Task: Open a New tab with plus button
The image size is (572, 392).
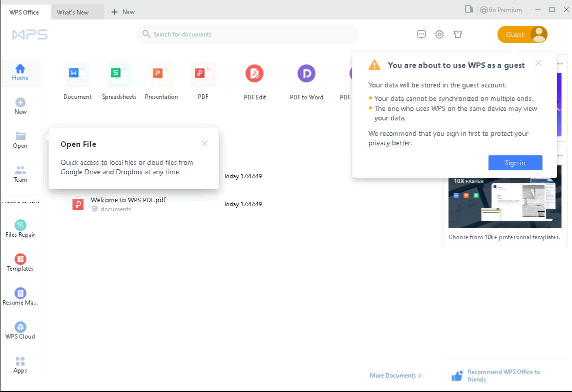Action: (123, 12)
